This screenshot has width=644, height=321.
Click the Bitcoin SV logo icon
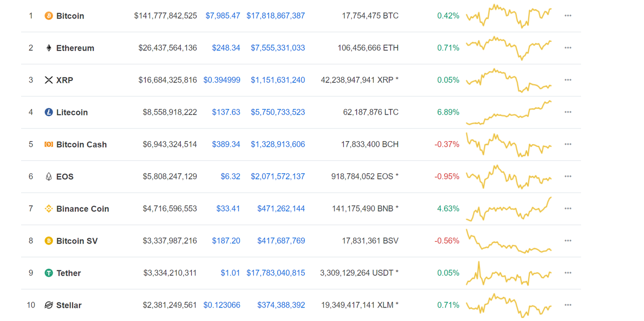click(x=49, y=241)
